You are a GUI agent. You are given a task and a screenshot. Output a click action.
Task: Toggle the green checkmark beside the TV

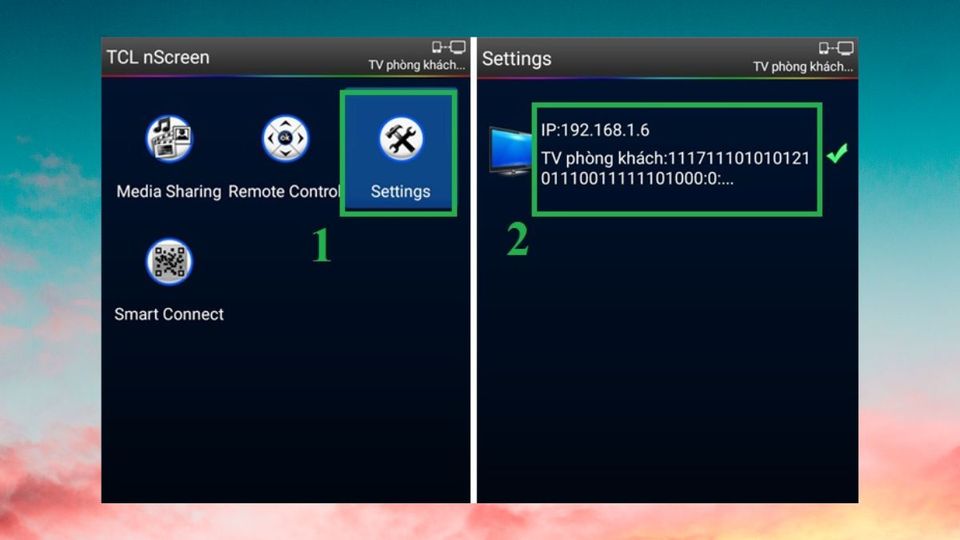pos(836,154)
